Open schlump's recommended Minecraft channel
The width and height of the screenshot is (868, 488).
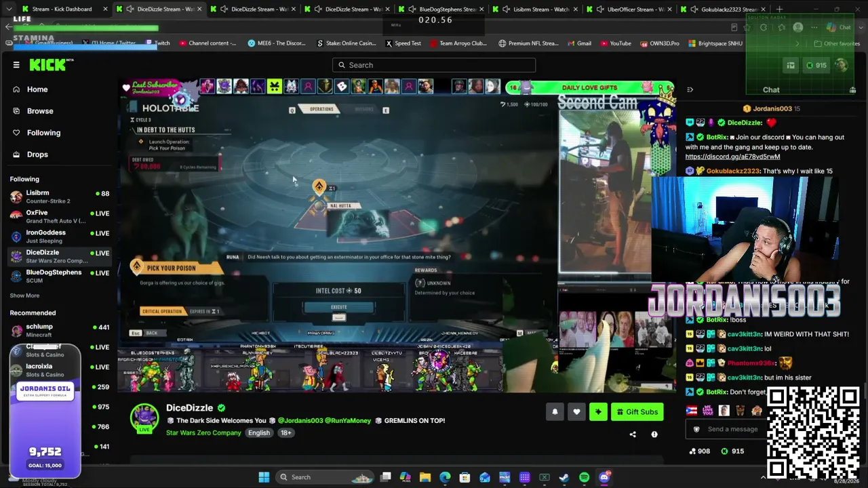(x=60, y=330)
